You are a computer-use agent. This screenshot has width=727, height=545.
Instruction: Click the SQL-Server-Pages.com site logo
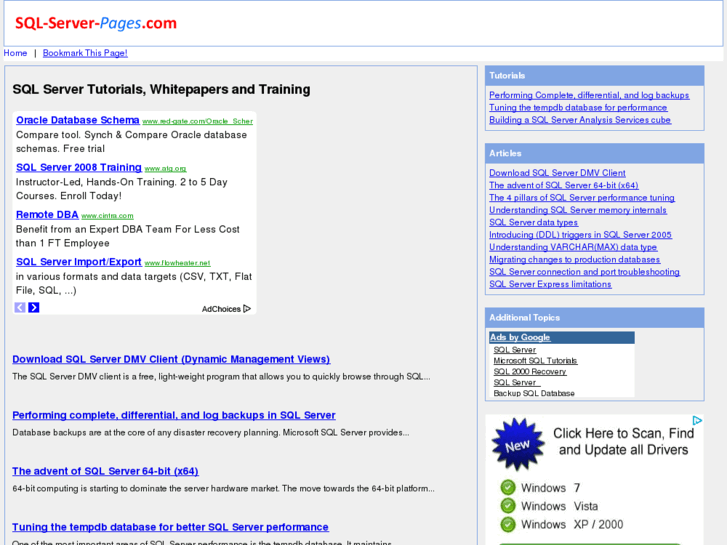96,23
